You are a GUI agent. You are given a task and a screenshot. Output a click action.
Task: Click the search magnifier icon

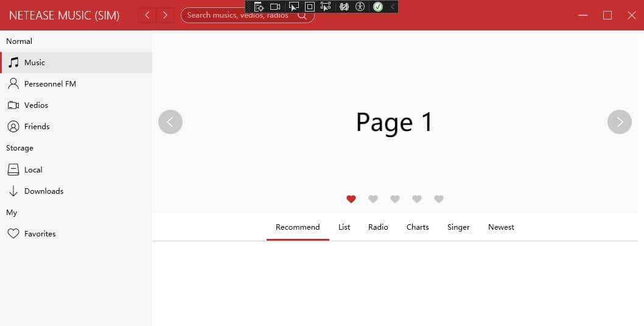pyautogui.click(x=302, y=15)
